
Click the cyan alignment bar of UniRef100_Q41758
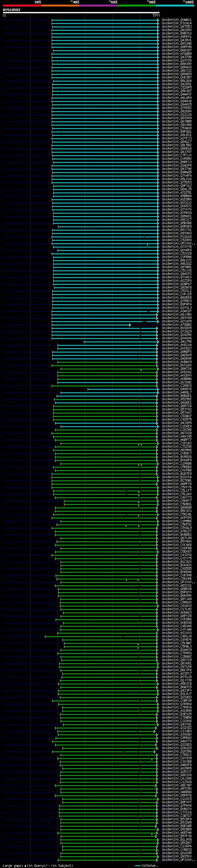tap(121, 342)
